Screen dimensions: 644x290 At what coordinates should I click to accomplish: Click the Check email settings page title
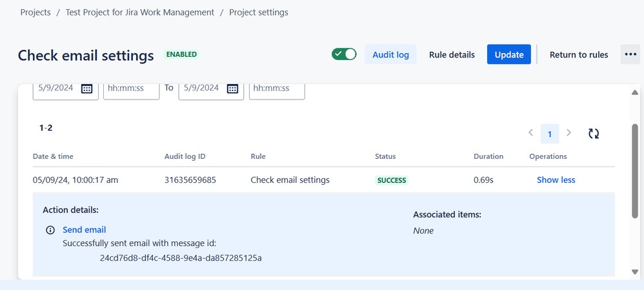(86, 55)
